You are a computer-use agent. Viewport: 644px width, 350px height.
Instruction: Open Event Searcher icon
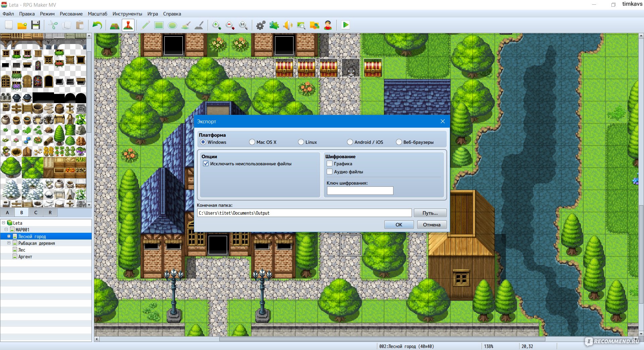[x=301, y=25]
